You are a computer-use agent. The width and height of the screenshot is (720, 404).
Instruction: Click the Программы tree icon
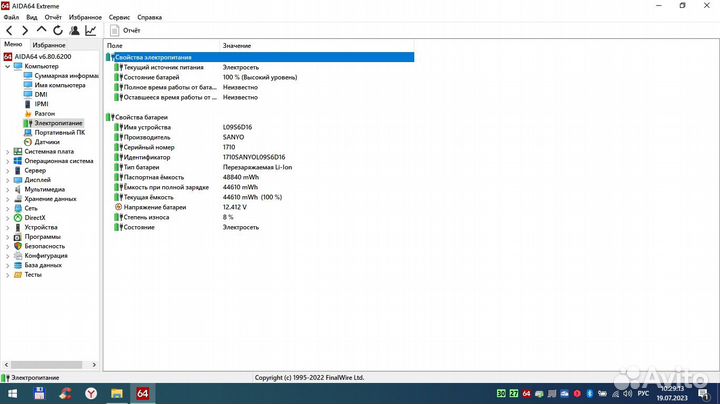(x=18, y=237)
